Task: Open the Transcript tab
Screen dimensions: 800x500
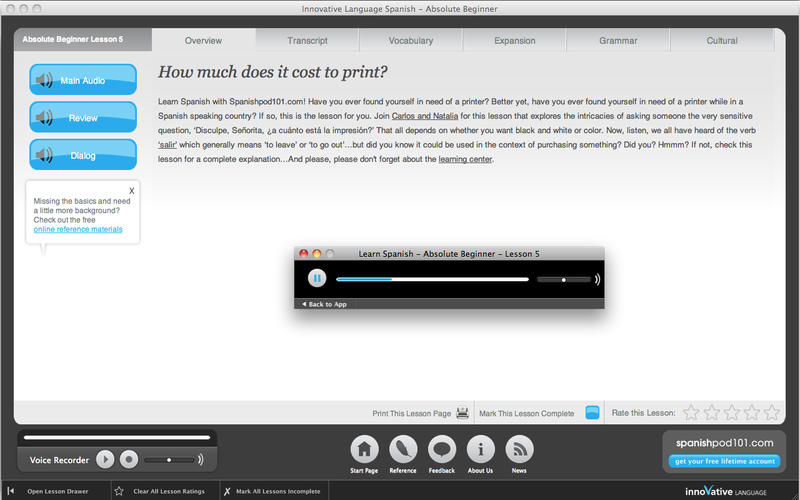Action: [307, 40]
